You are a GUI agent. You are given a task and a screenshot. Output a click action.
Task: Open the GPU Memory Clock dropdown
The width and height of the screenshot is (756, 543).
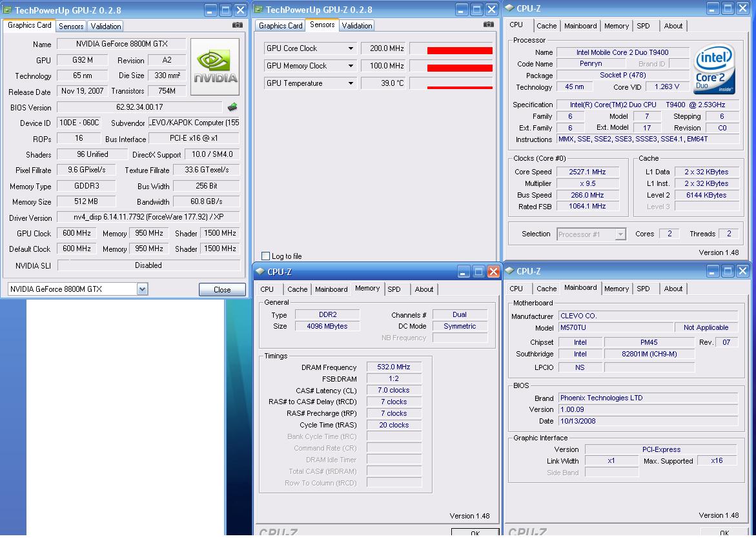click(351, 66)
